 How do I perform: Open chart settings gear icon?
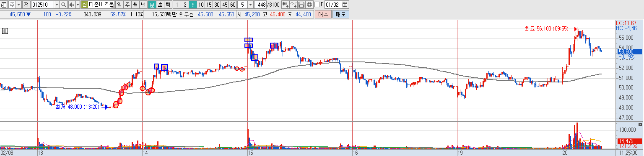click(309, 5)
